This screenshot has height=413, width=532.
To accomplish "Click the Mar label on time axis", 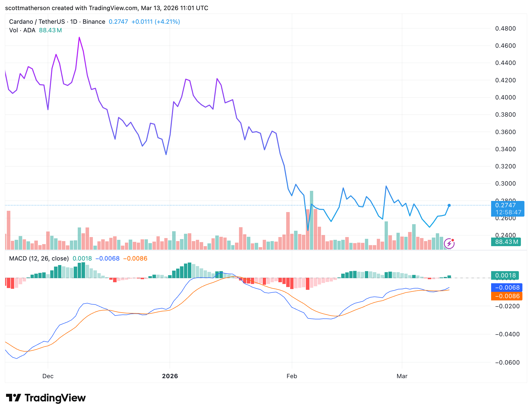I will (402, 376).
